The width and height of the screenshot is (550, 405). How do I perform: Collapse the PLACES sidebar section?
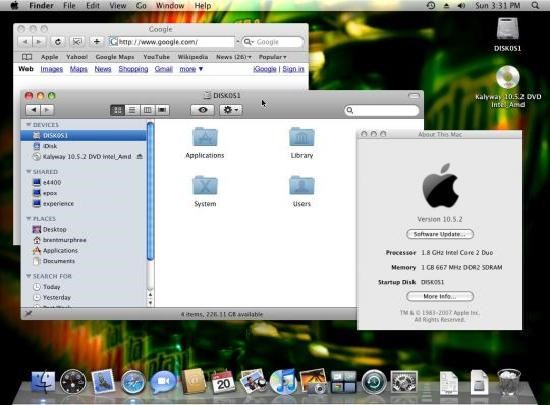(x=28, y=218)
